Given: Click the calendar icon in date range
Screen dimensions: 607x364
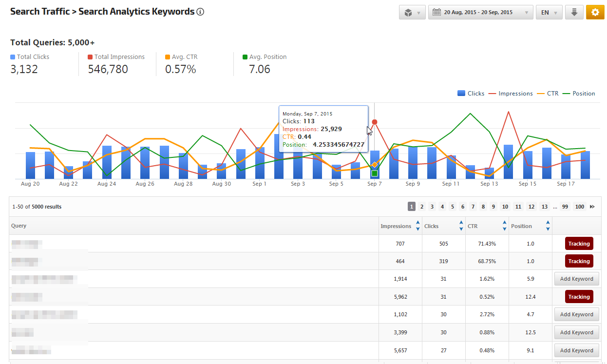Looking at the screenshot, I should click(x=436, y=13).
